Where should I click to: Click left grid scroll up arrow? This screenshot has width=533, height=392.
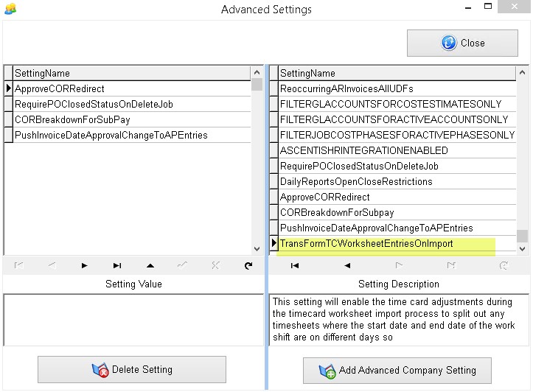pos(257,72)
